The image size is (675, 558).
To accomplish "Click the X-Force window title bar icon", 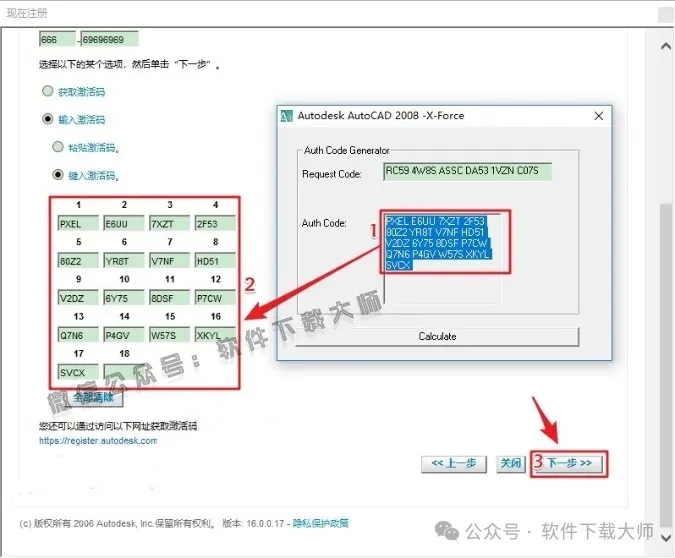I will (286, 116).
